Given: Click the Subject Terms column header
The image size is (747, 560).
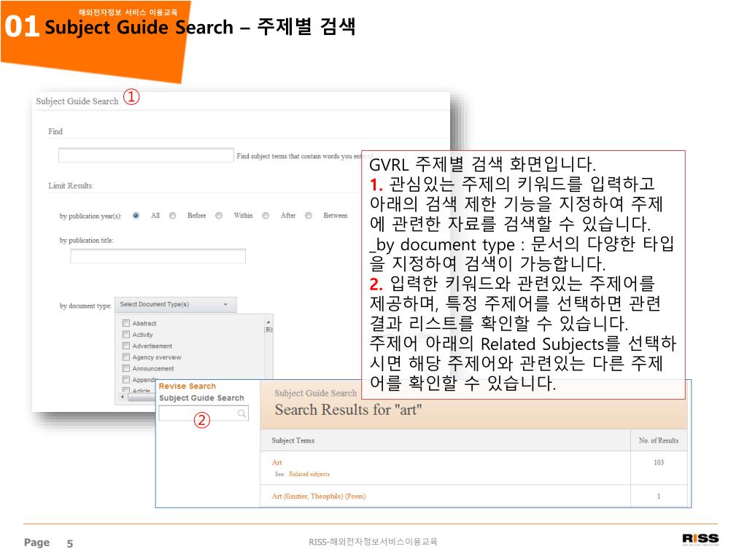Looking at the screenshot, I should 293,440.
